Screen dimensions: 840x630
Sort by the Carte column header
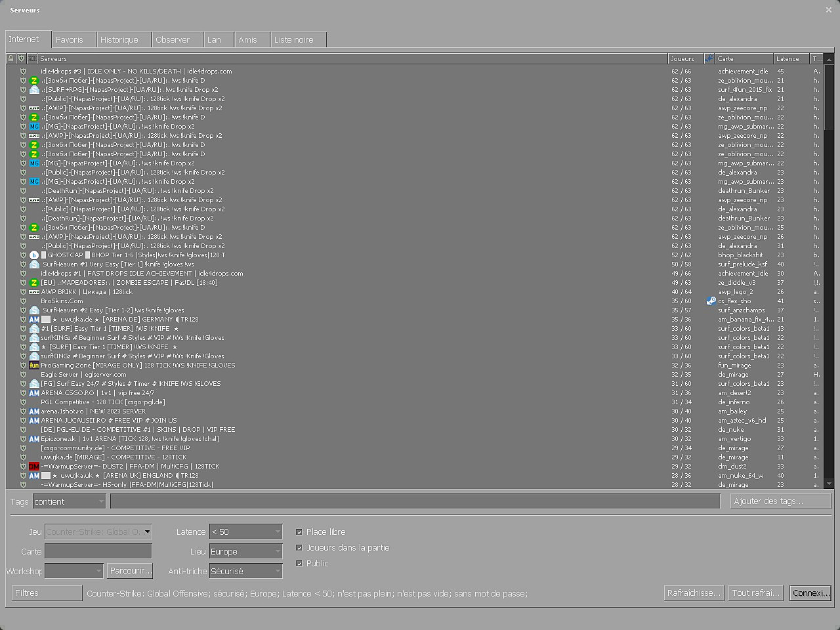744,58
